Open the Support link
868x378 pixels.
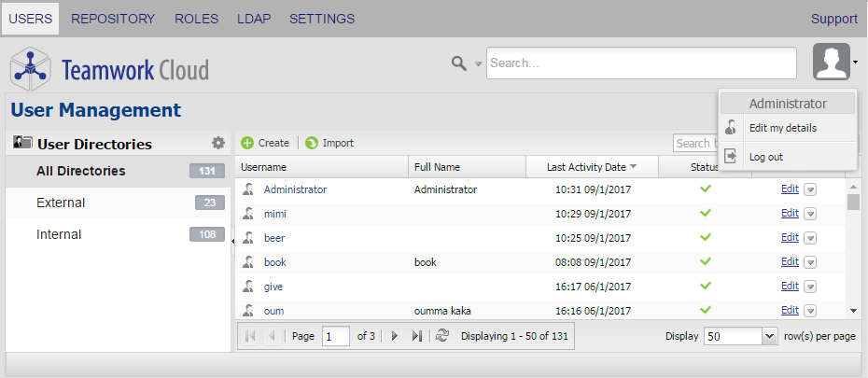833,19
